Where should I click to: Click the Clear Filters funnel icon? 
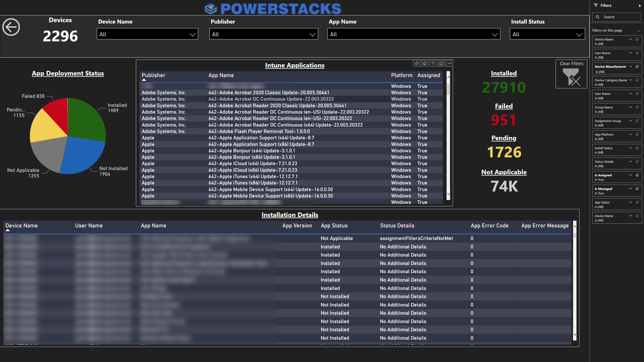click(571, 77)
